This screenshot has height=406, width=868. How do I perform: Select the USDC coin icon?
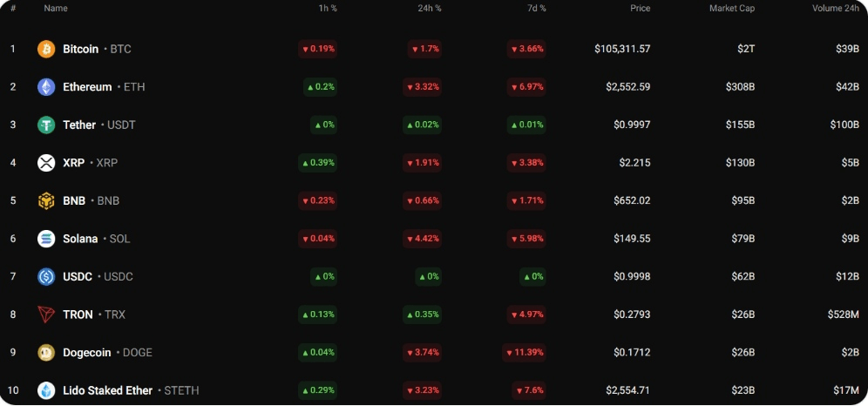[46, 276]
